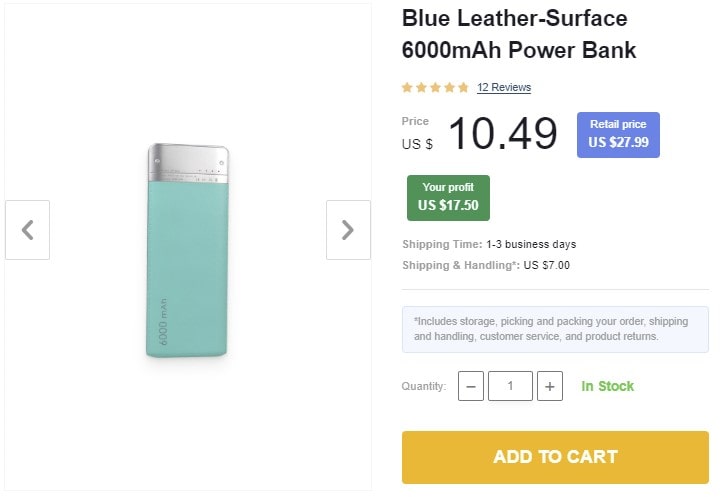This screenshot has height=497, width=726.
Task: Click the green In Stock label
Action: point(608,386)
